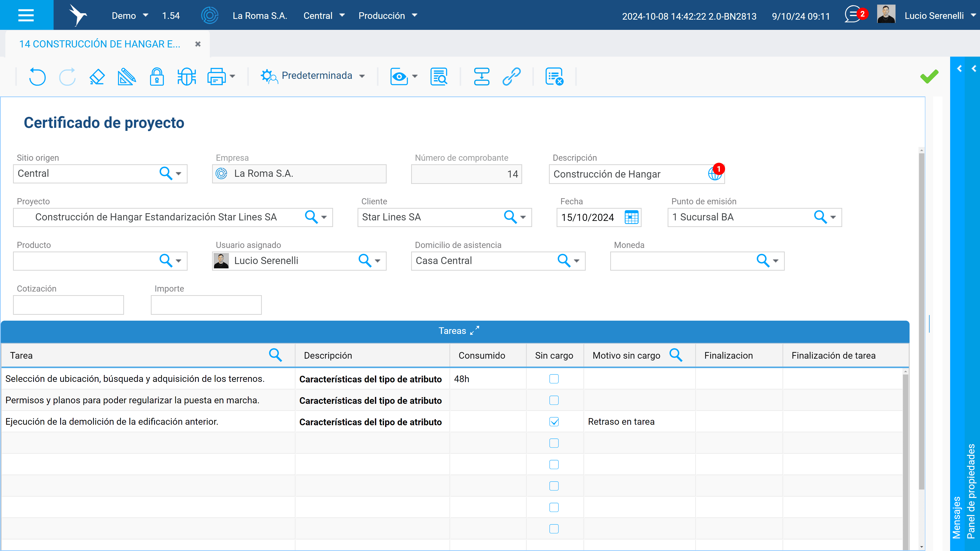Click the bug debug icon
Viewport: 980px width, 551px height.
pos(186,77)
